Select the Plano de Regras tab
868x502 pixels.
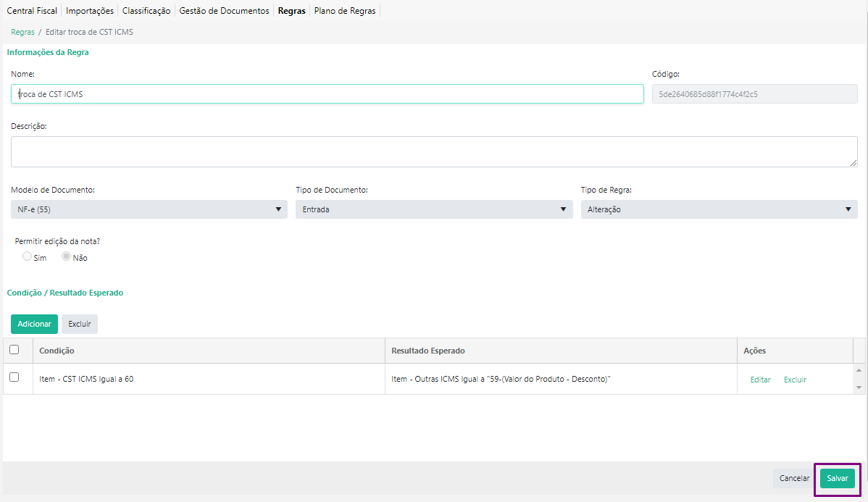click(345, 11)
